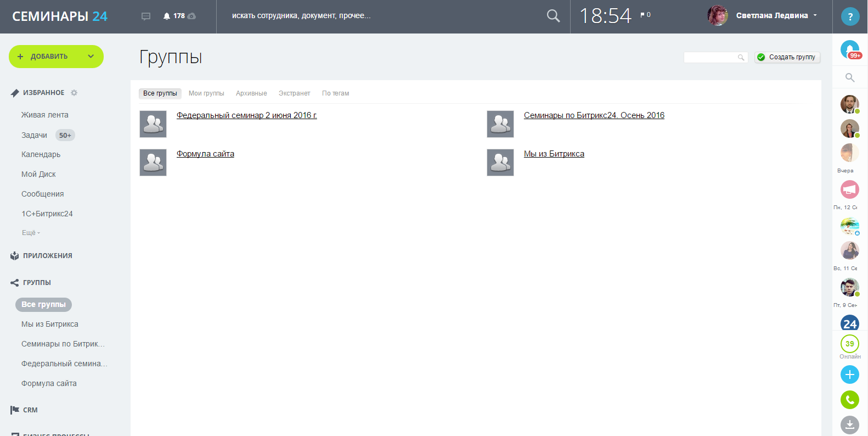Open the Светлана Ледвина user menu
Screen dimensions: 868x436
click(771, 15)
